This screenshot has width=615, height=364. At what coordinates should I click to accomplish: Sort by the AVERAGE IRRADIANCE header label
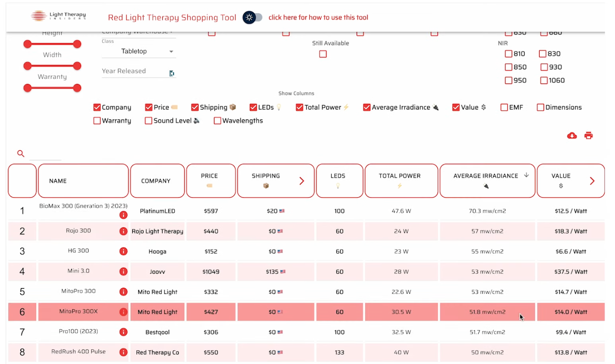[x=485, y=176]
